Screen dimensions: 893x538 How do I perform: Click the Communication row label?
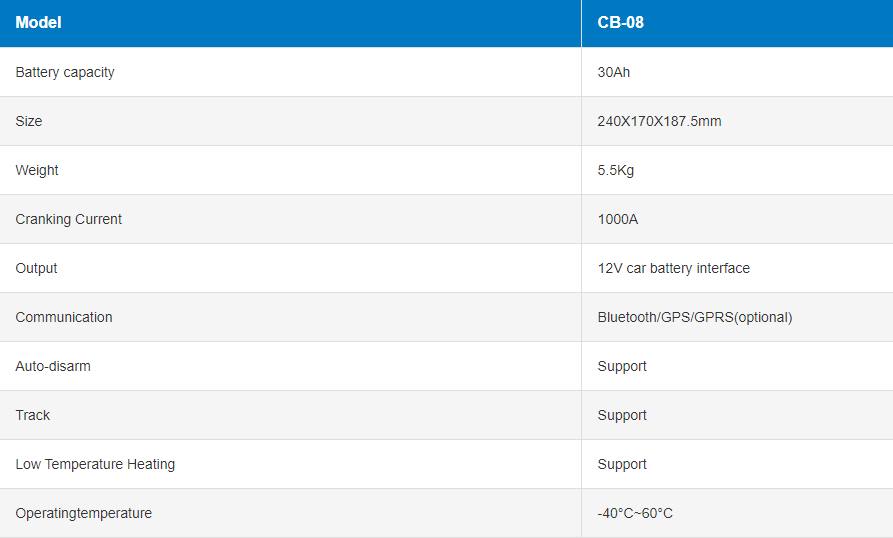pos(64,317)
